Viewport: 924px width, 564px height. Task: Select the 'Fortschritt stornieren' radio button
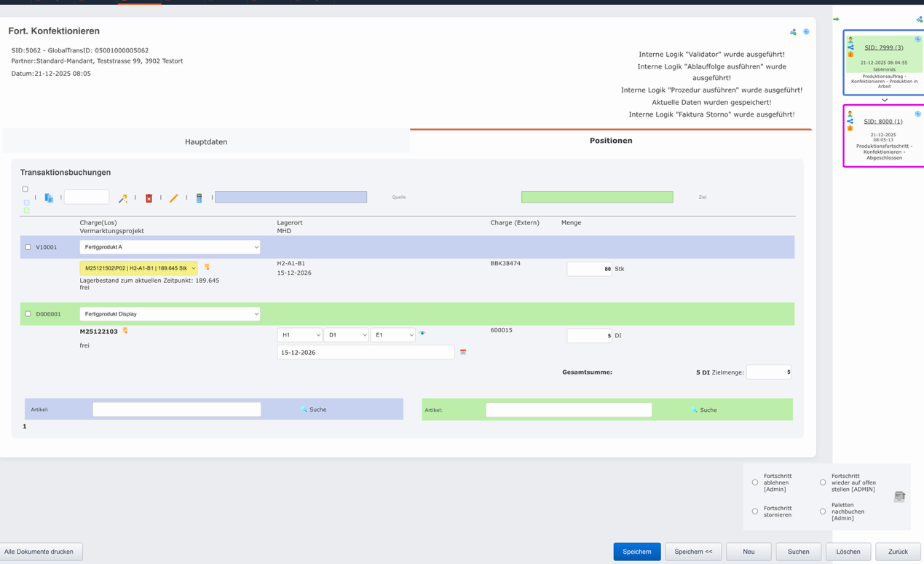tap(755, 512)
